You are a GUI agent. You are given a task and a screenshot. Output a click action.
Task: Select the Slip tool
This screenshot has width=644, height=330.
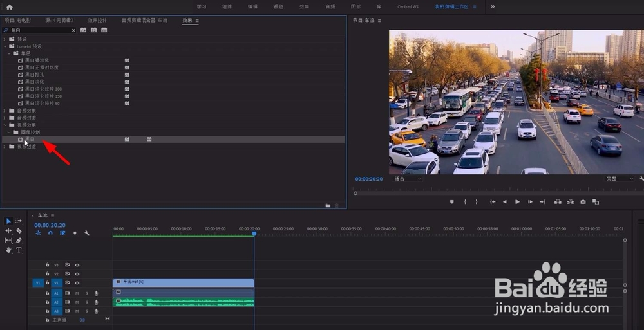(x=8, y=240)
